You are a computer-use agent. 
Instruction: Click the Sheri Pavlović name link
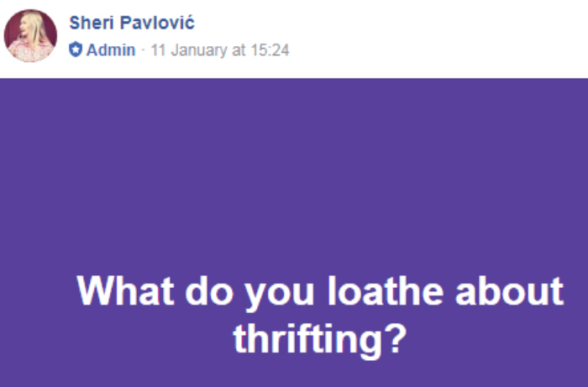[x=131, y=23]
